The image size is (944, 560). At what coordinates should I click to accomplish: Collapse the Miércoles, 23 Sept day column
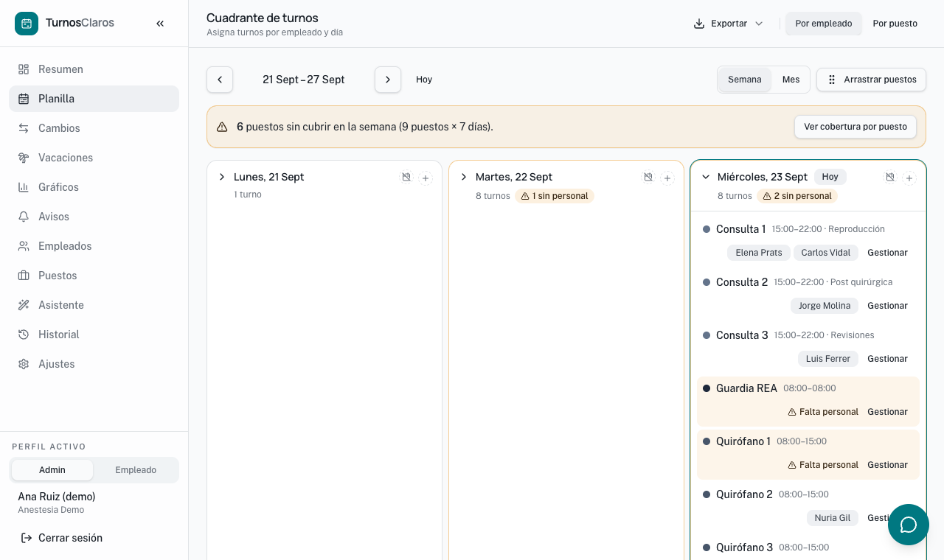point(706,177)
